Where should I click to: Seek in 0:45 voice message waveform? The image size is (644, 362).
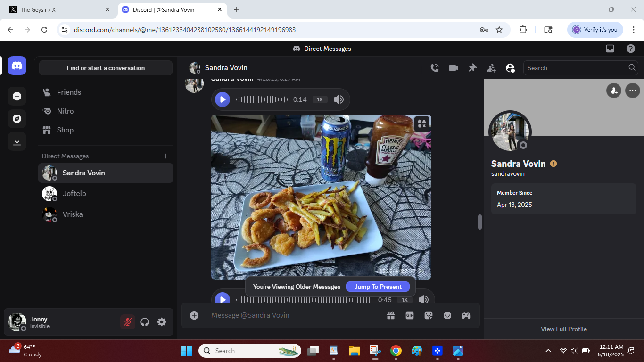304,300
